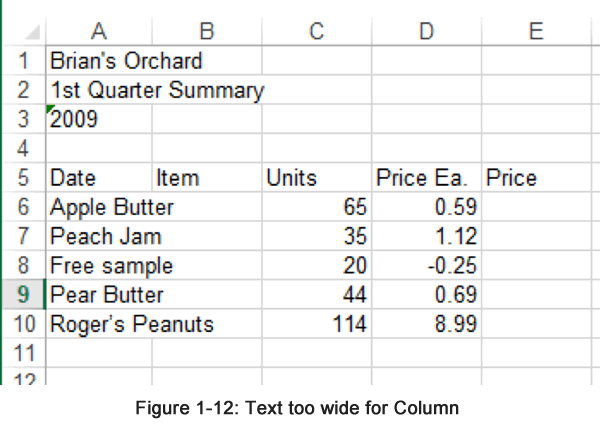Click the "Units" heading cell
Viewport: 600px width, 434px height.
pos(315,178)
